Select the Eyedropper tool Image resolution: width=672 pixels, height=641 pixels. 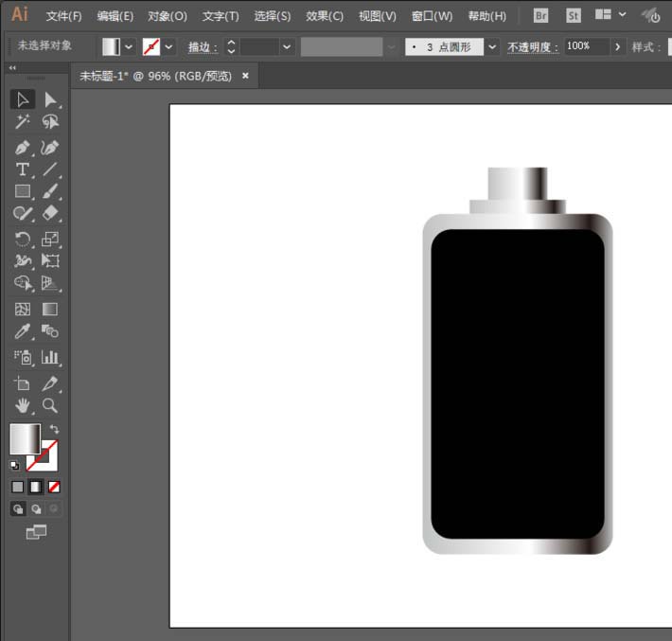pos(23,331)
